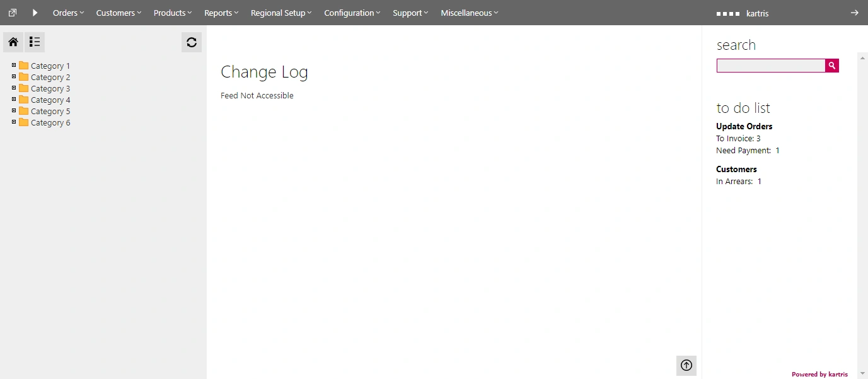Image resolution: width=868 pixels, height=379 pixels.
Task: Jump back to top with the up-arrow icon
Action: 686,365
